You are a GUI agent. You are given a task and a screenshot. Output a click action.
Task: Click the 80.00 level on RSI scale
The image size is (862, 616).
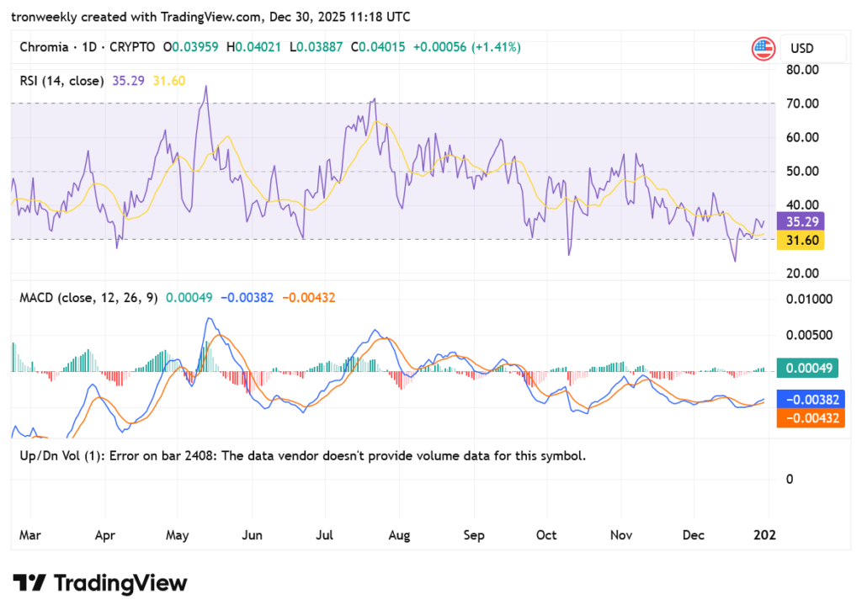click(802, 70)
